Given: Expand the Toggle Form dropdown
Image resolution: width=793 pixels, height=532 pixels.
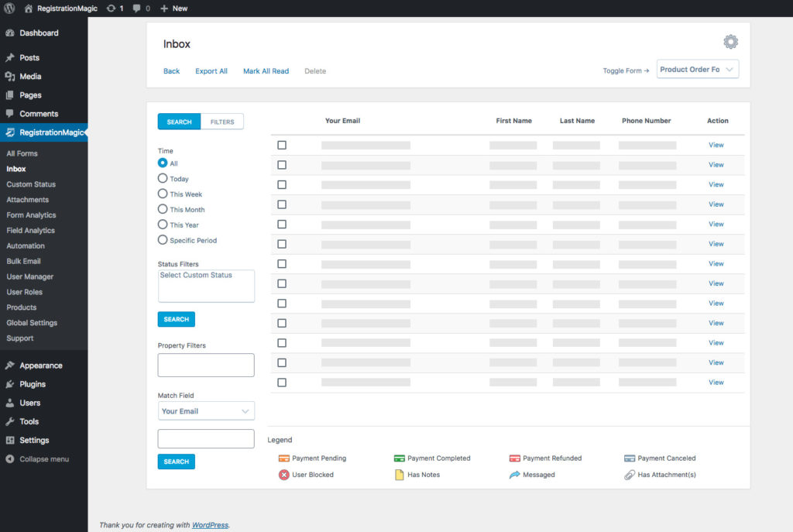Looking at the screenshot, I should pos(698,70).
